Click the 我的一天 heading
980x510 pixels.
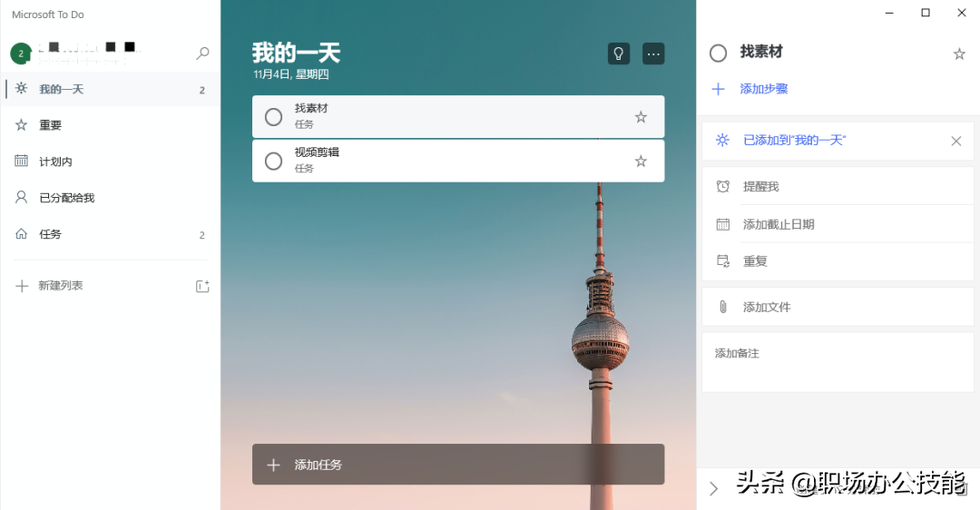click(296, 53)
